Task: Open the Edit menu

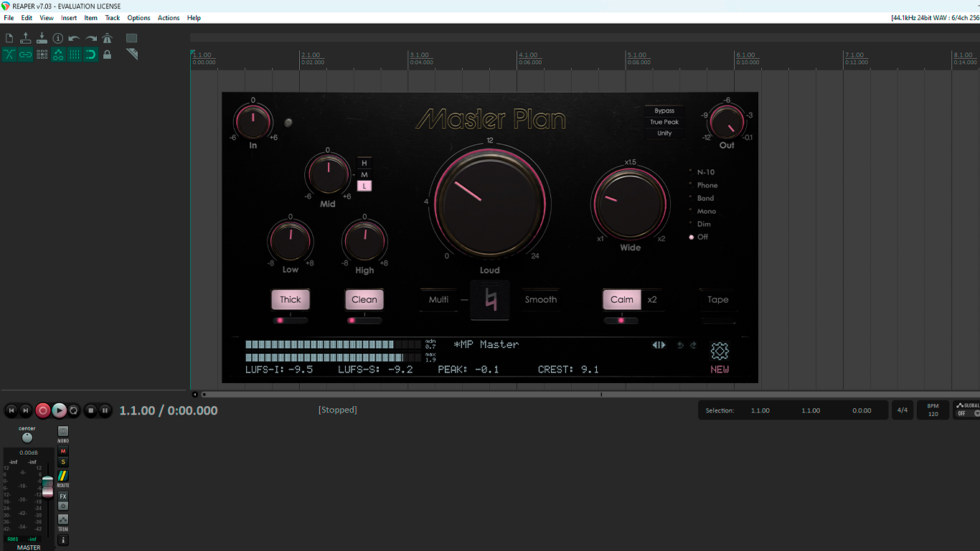Action: [x=27, y=18]
